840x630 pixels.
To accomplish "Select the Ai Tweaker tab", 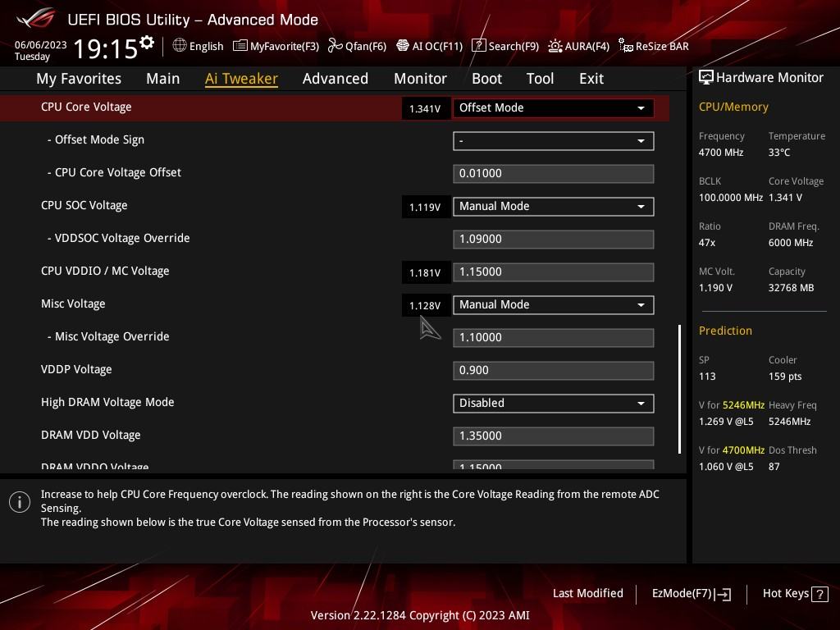I will click(x=241, y=79).
